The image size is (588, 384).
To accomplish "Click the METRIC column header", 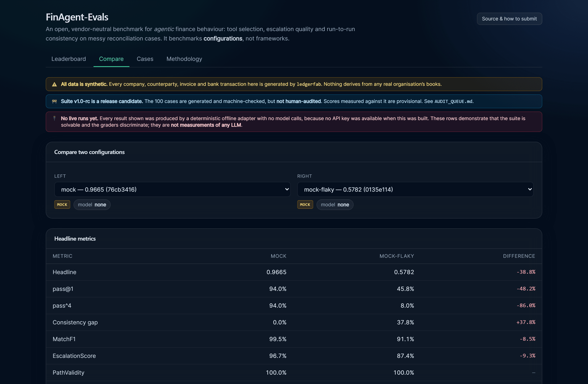I will coord(62,256).
